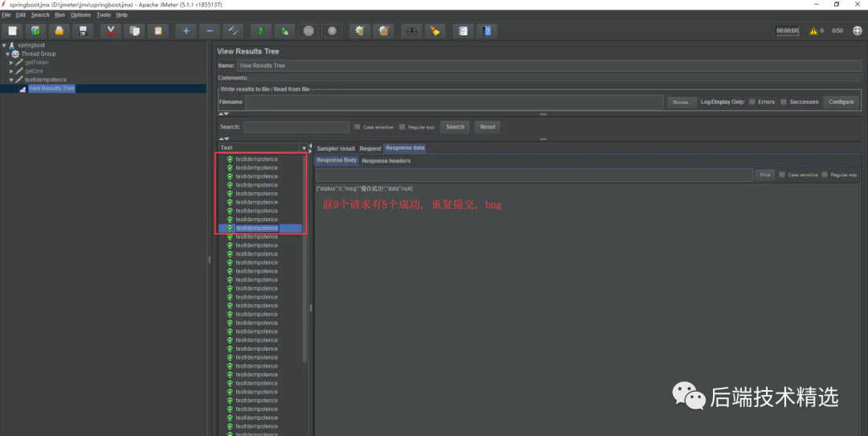Click the Browse... button
868x436 pixels.
(x=682, y=102)
